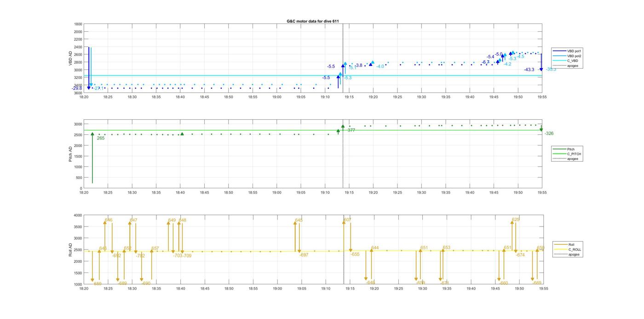Click the "377" pitch data label
The width and height of the screenshot is (644, 319).
coord(351,130)
